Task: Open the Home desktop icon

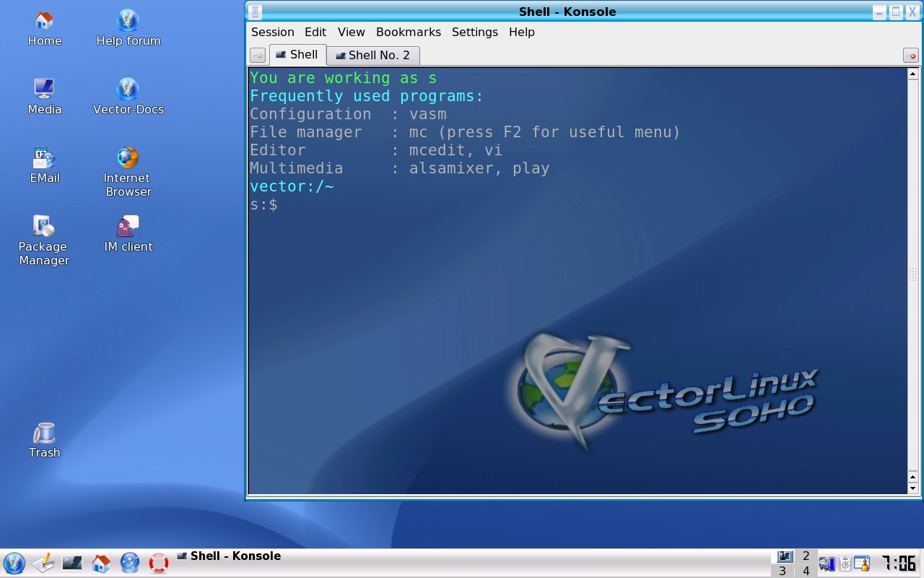Action: 44,29
